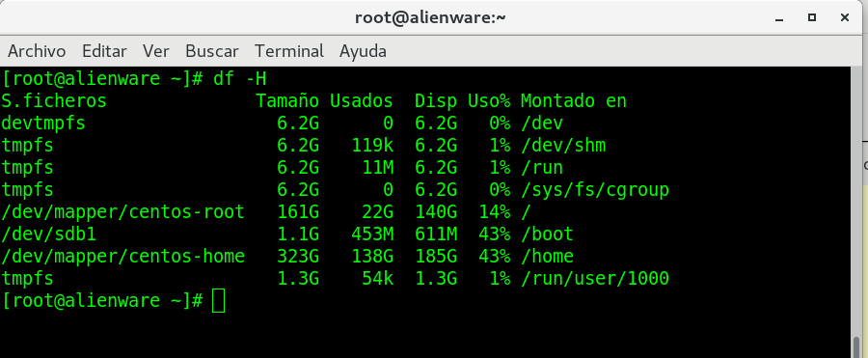Click the 'Usados' column header
Screen dimensions: 868x358
coord(361,101)
